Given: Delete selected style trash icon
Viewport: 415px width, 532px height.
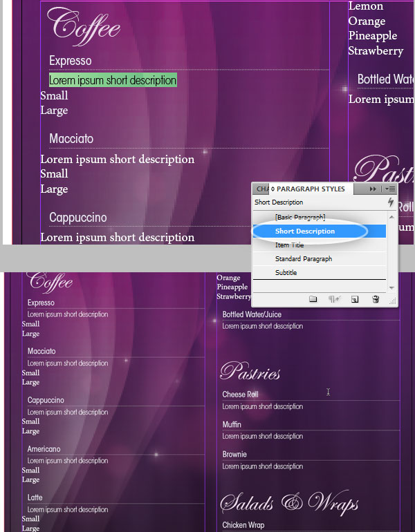Looking at the screenshot, I should pos(376,299).
